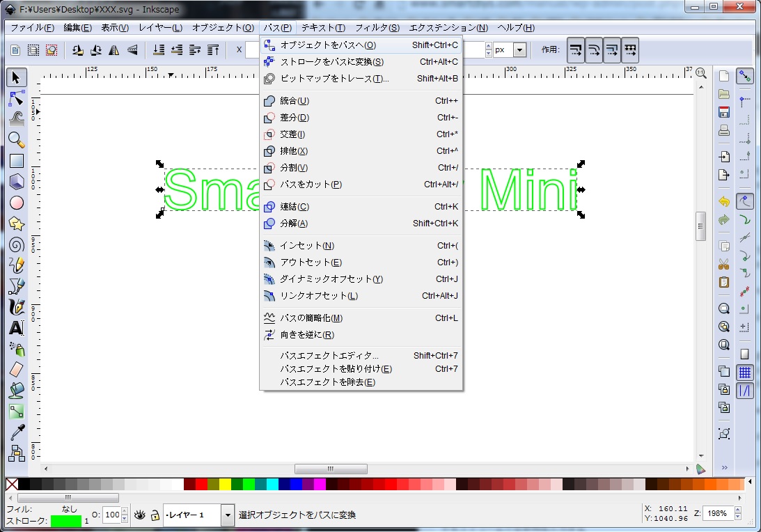Select the Zoom magnifier tool in toolbox
The height and width of the screenshot is (532, 761).
click(x=17, y=140)
